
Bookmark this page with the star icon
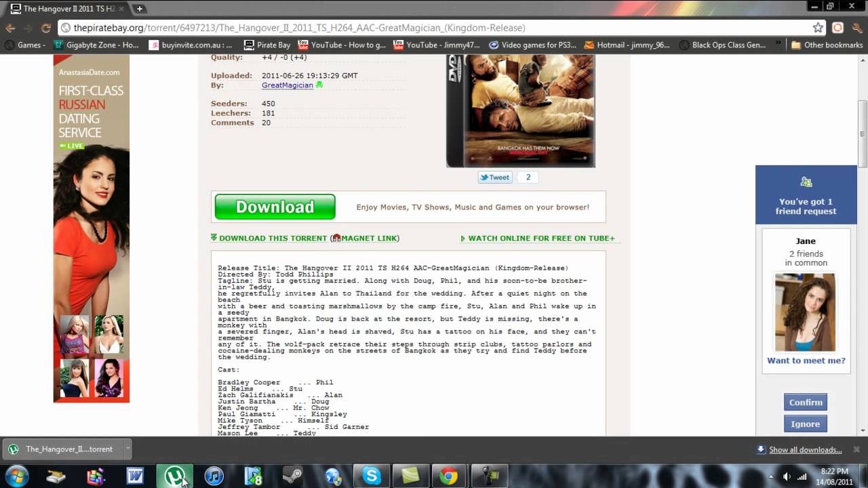click(818, 28)
